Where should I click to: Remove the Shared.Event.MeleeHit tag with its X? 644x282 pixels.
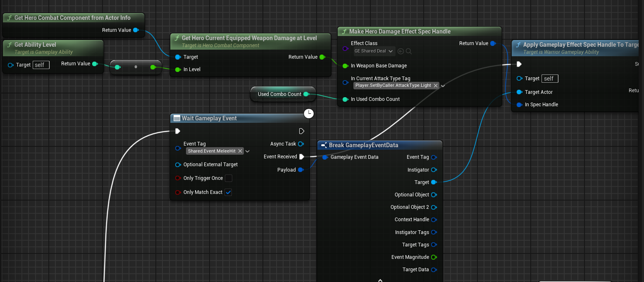240,151
